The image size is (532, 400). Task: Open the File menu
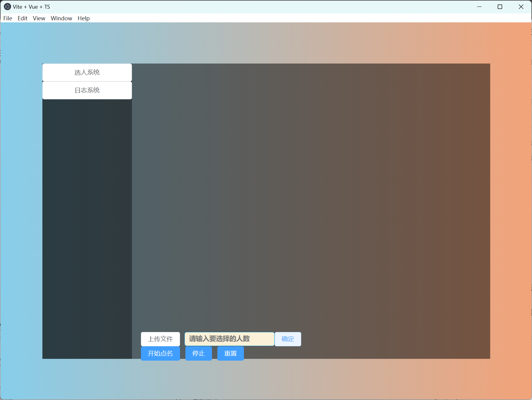[x=7, y=18]
